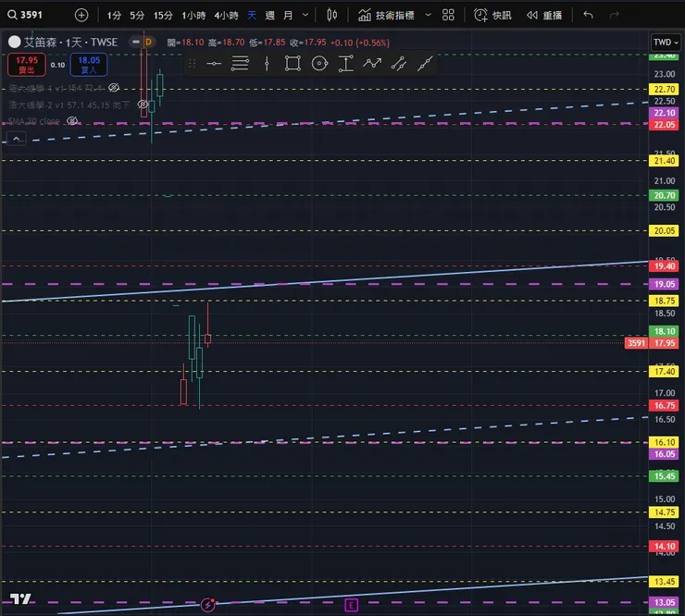Select the 月 monthly interval
Viewport: 685px width, 616px height.
click(288, 16)
